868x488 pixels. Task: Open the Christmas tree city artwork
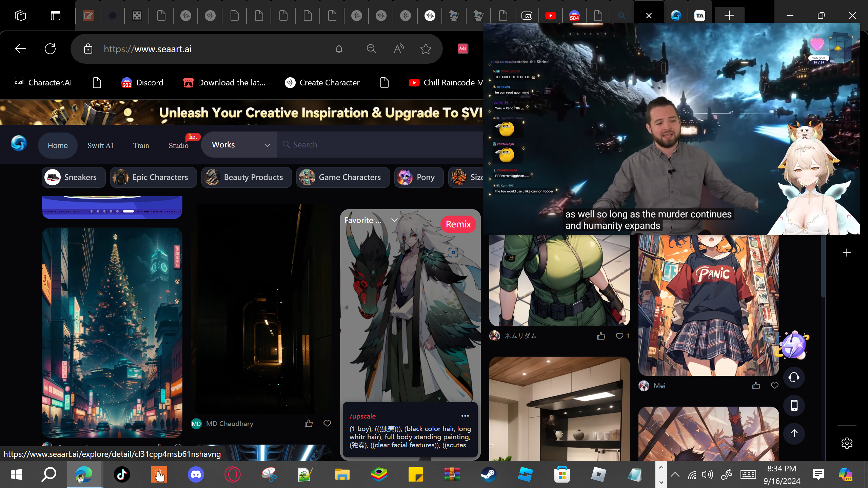(112, 333)
